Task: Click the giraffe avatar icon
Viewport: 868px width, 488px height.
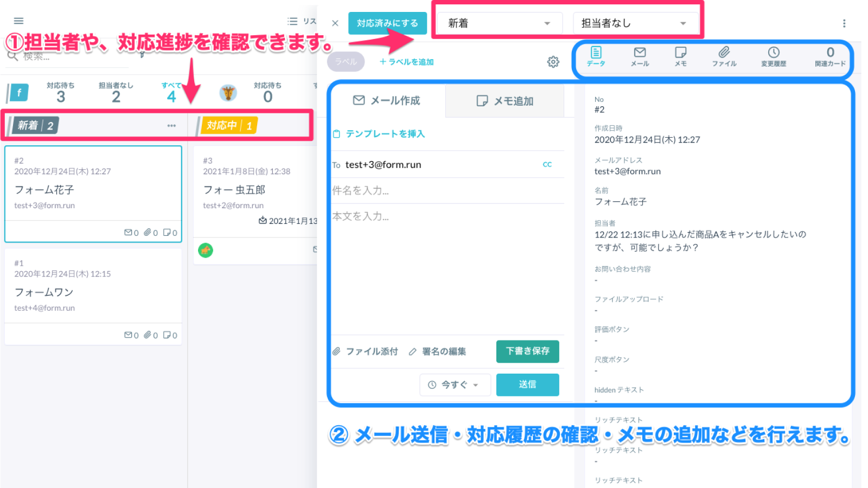Action: 228,92
